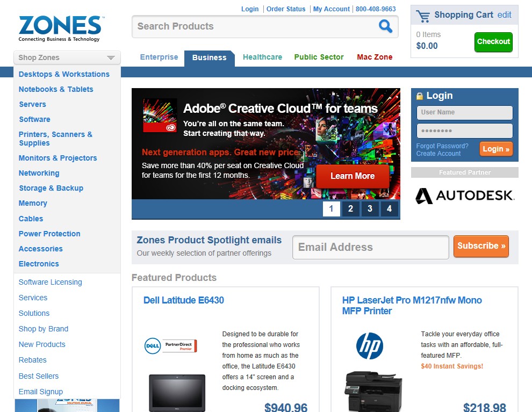Image resolution: width=532 pixels, height=412 pixels.
Task: Open the Mac Zone tab
Action: click(x=375, y=57)
